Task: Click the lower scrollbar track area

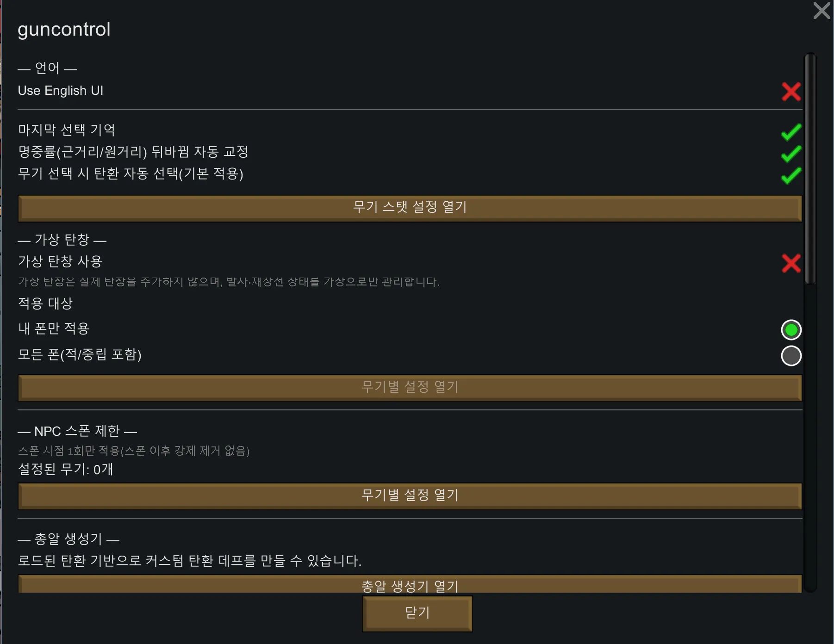Action: pyautogui.click(x=810, y=440)
